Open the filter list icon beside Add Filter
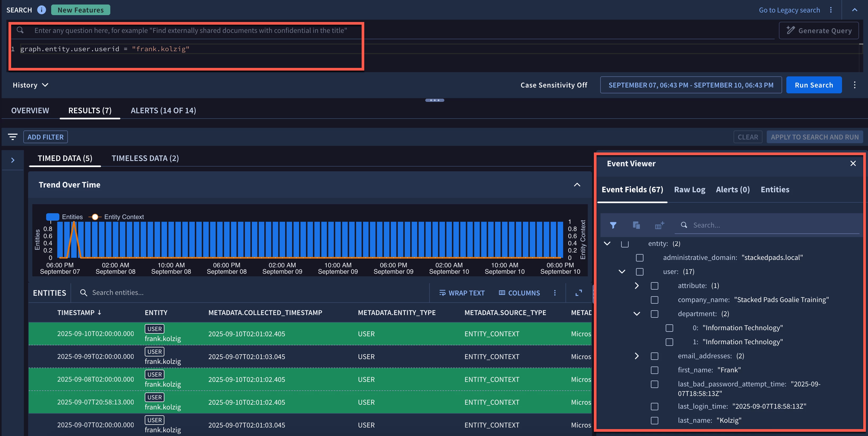The image size is (868, 436). (x=12, y=137)
